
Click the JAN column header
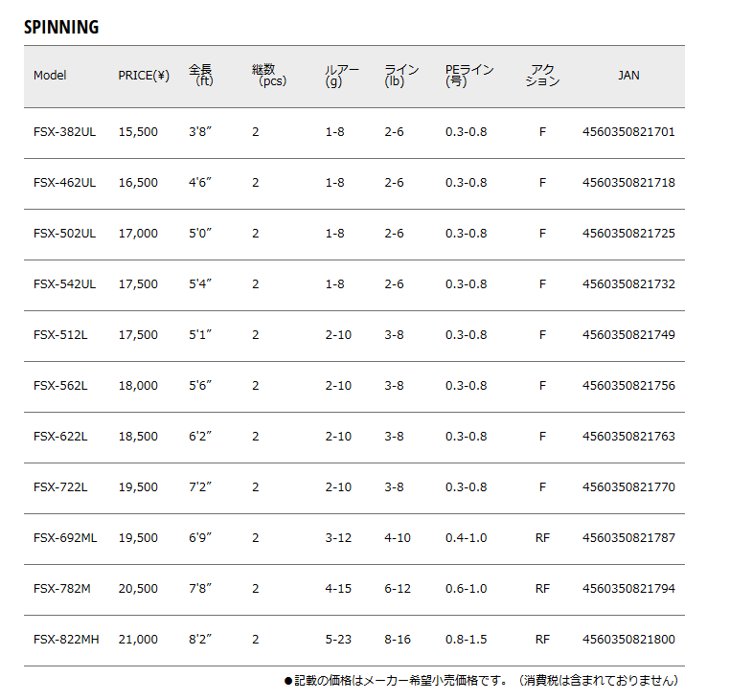(628, 76)
